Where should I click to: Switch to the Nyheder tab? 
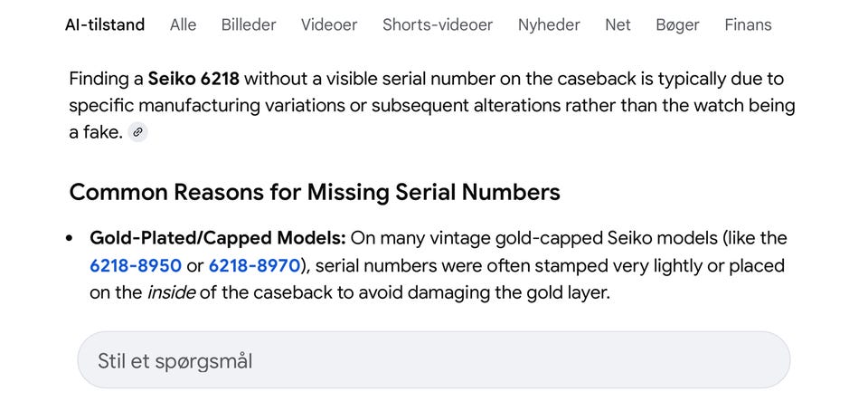pos(549,24)
